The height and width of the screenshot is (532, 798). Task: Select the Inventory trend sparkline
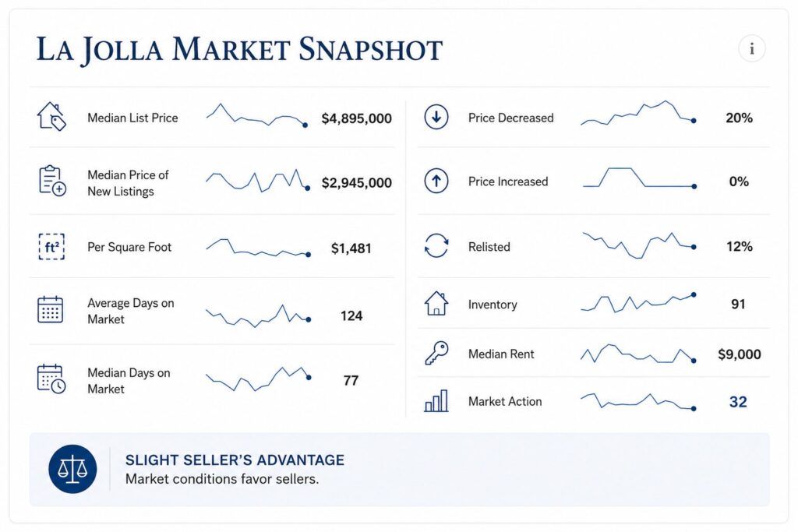click(x=639, y=303)
